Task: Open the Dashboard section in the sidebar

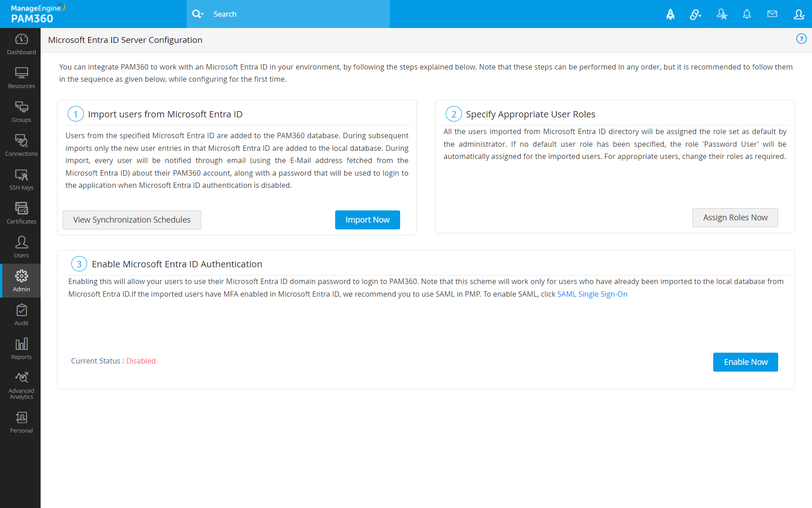Action: tap(21, 45)
